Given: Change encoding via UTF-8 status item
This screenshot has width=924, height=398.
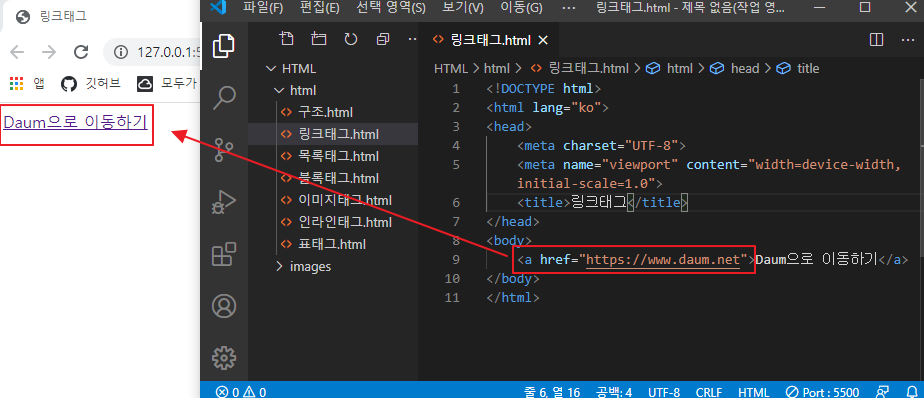Looking at the screenshot, I should click(664, 392).
